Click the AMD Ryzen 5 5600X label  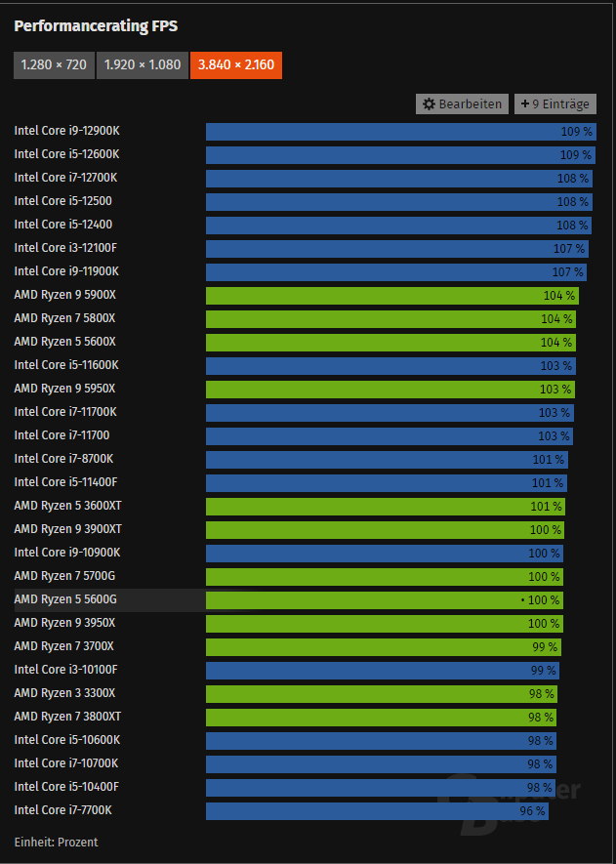click(65, 342)
